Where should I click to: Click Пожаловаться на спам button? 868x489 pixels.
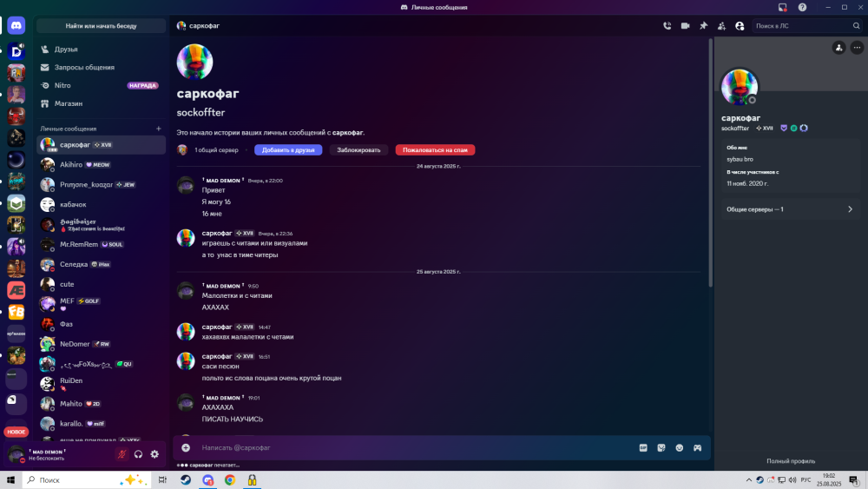coord(435,150)
